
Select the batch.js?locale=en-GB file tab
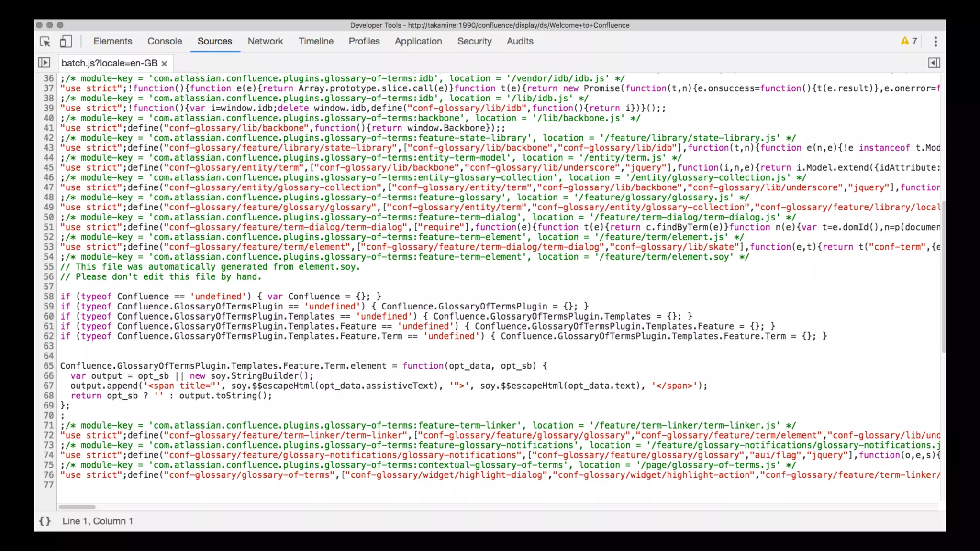pos(109,63)
